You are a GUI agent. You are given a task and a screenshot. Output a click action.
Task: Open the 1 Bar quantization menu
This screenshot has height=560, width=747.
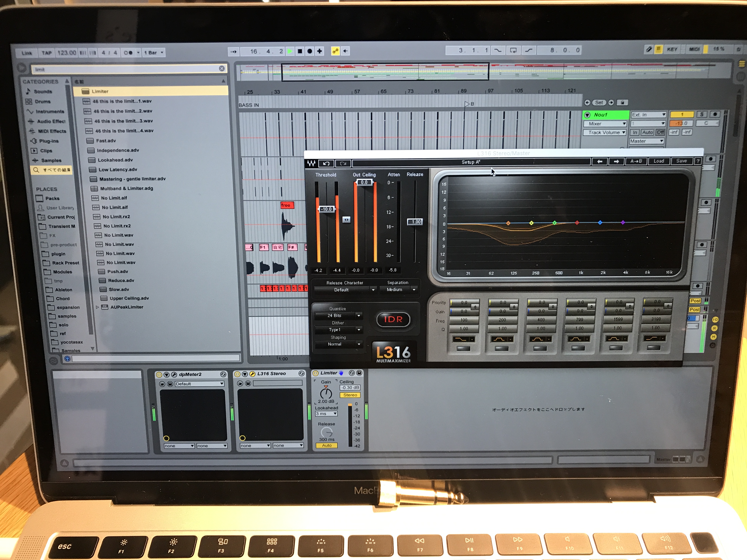[154, 53]
